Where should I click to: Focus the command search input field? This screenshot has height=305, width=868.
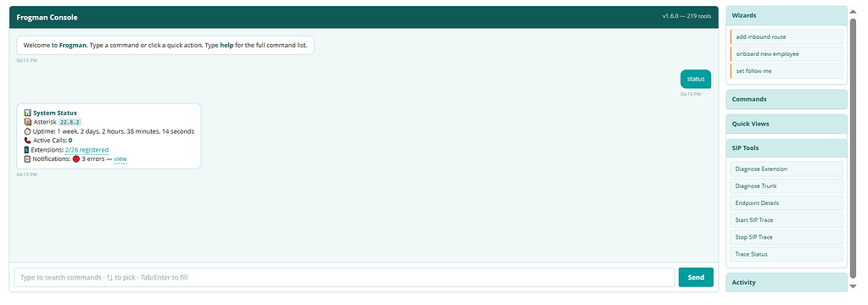click(344, 277)
